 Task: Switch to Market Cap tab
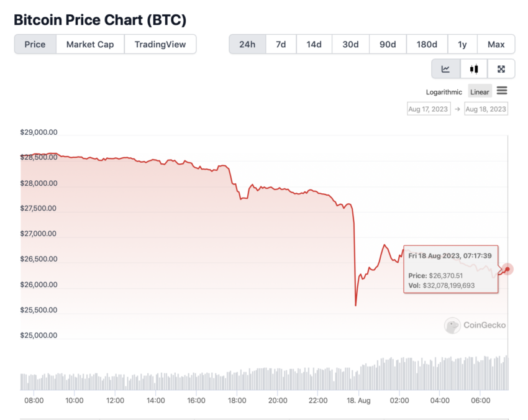[x=90, y=44]
